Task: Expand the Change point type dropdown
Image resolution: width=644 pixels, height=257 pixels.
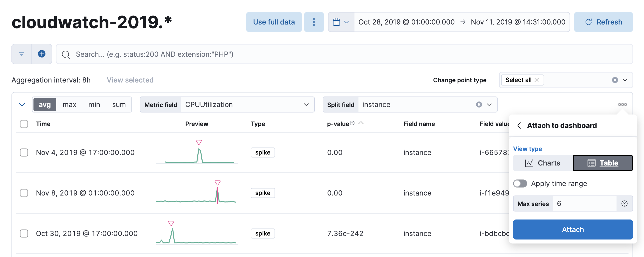Action: pos(625,80)
